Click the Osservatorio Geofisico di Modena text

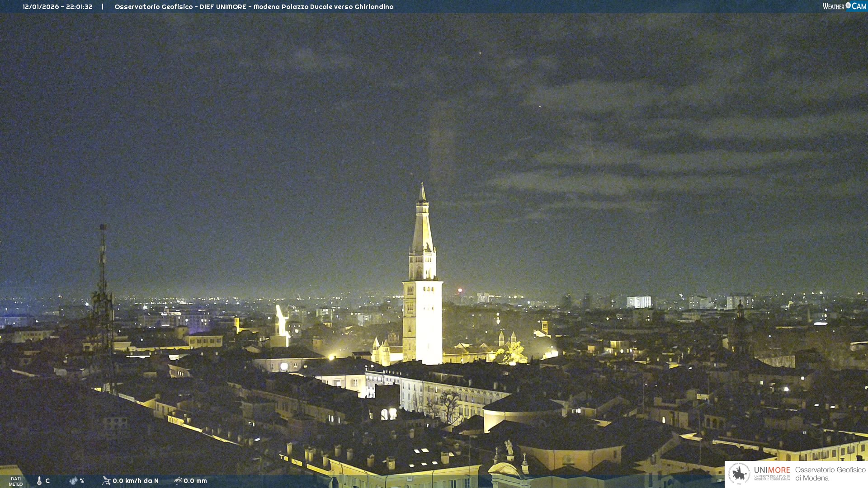coord(830,474)
